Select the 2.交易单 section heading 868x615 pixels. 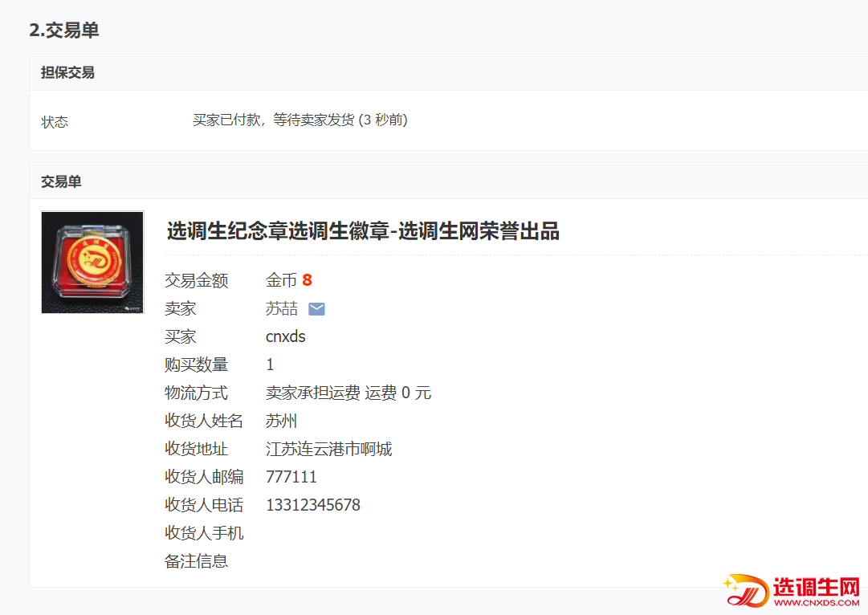[64, 30]
